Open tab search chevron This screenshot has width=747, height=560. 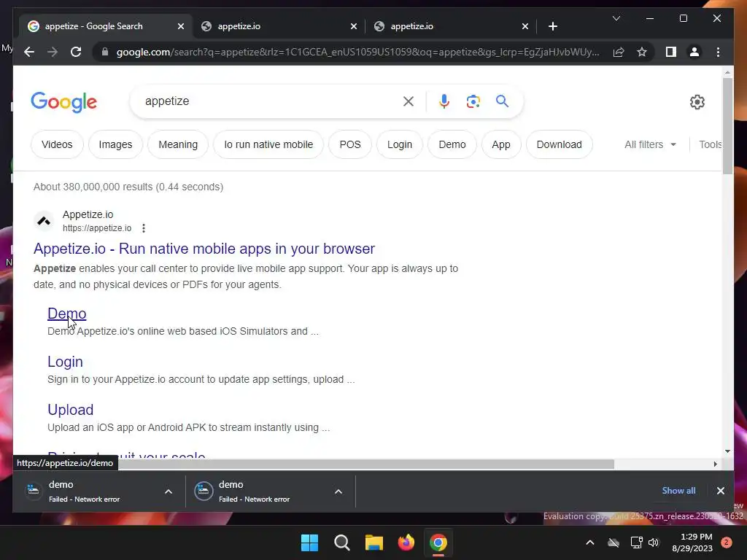[616, 18]
